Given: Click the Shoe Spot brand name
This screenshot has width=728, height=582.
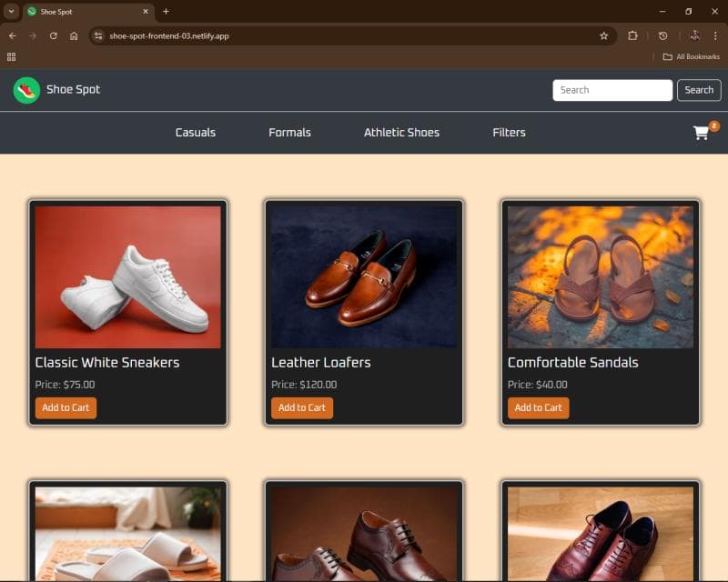Looking at the screenshot, I should (74, 90).
